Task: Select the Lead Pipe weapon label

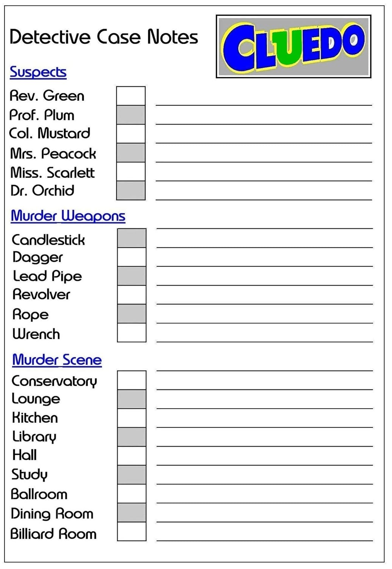Action: tap(47, 276)
